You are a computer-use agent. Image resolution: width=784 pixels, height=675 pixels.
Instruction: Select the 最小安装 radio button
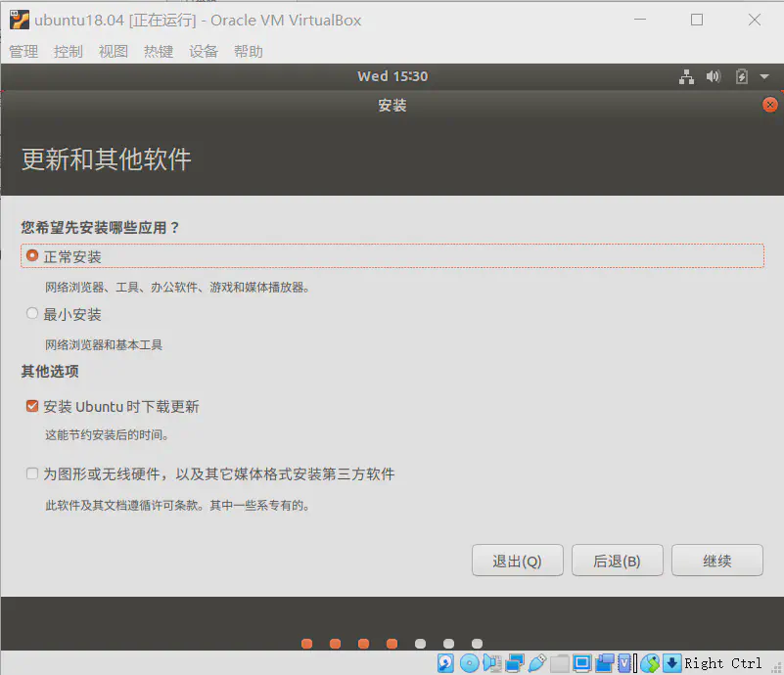30,314
